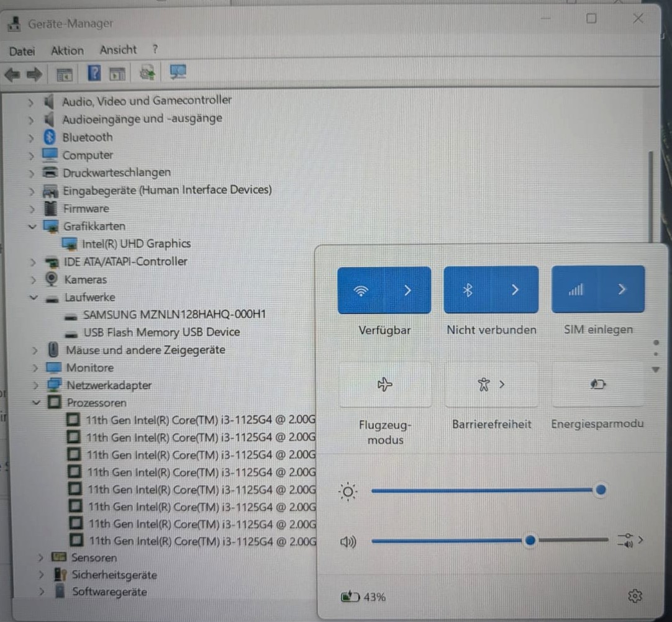This screenshot has width=672, height=622.
Task: Click the update driver toolbar icon
Action: (x=147, y=73)
